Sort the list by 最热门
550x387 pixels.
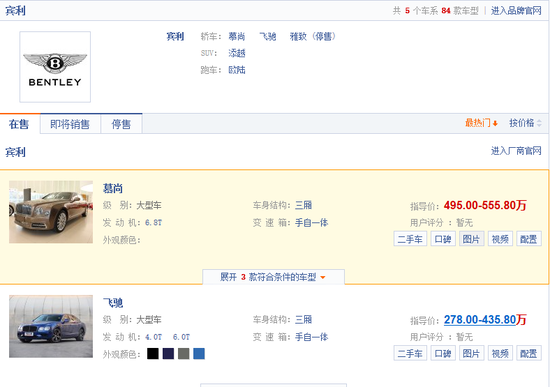coord(481,123)
